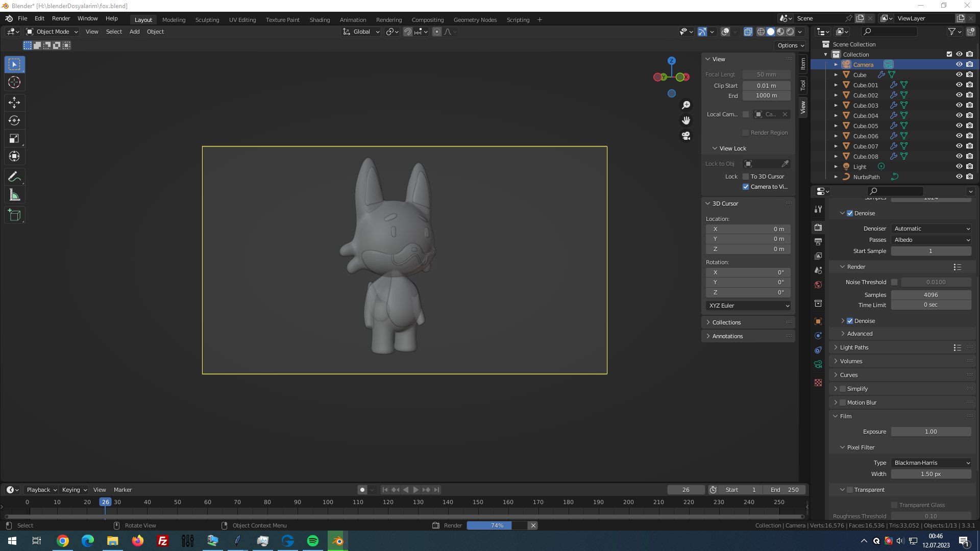This screenshot has height=551, width=980.
Task: Enable Lock To 3D Cursor checkbox
Action: (x=746, y=177)
